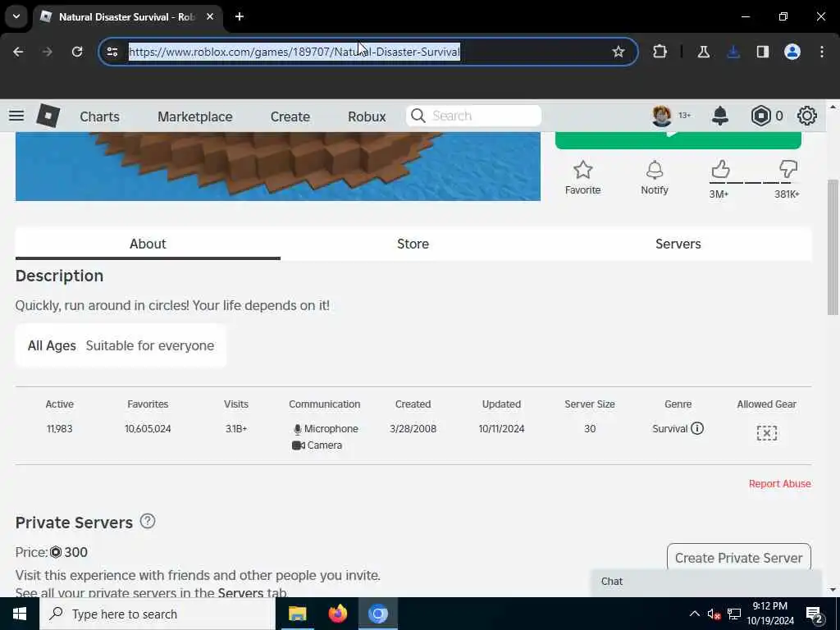Close the Natural Disaster Survival browser tab

(210, 16)
